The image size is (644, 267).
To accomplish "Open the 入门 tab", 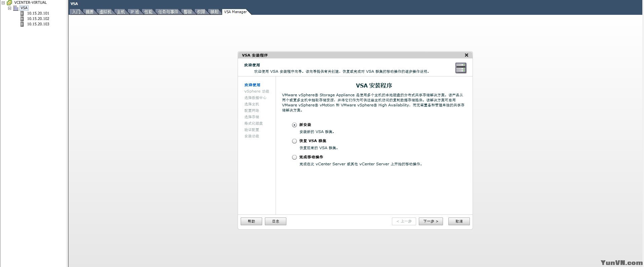I will pyautogui.click(x=76, y=12).
